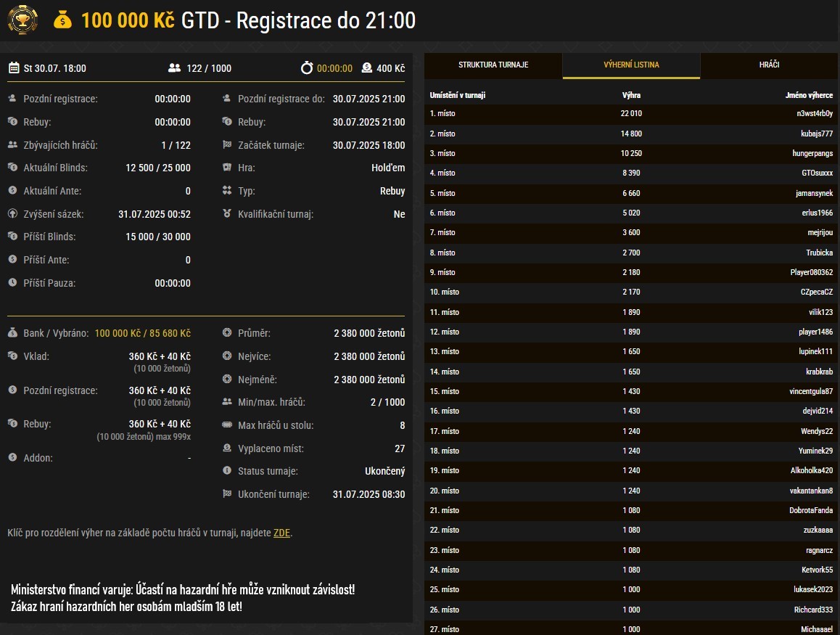Click the money bag icon in title
840x635 pixels.
pos(63,20)
